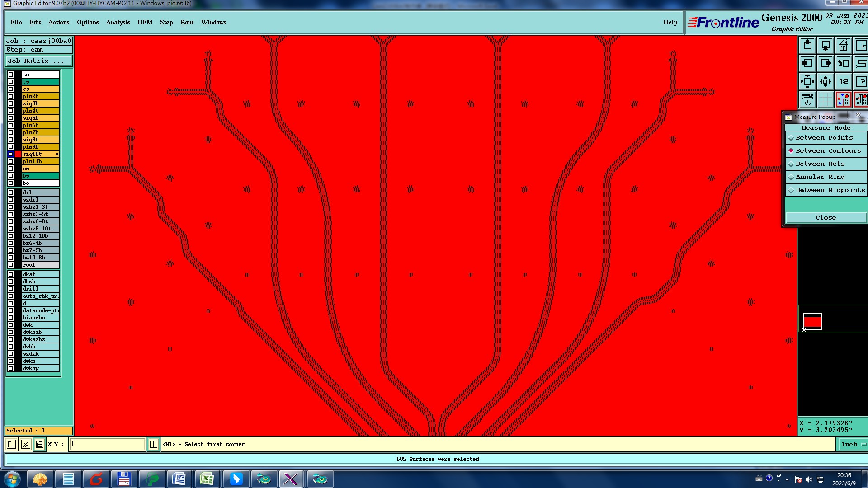Viewport: 868px width, 488px height.
Task: Click the zoom-in arrows icon
Action: click(x=807, y=82)
